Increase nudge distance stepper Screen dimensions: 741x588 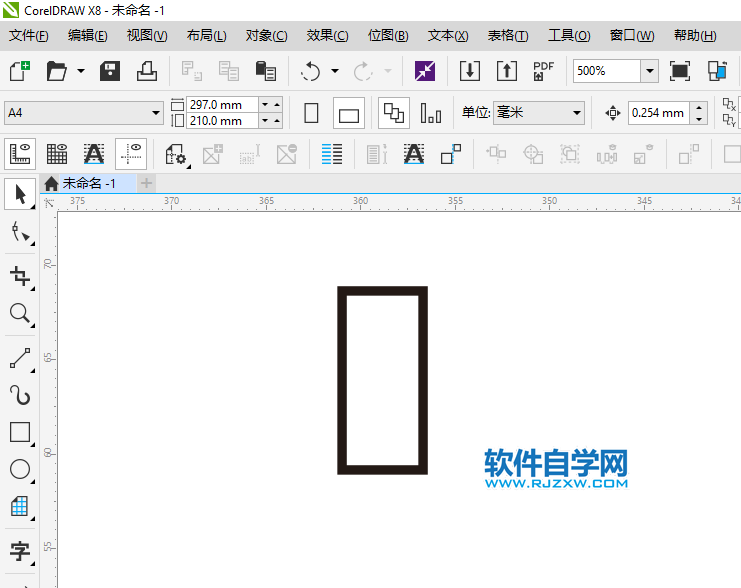[x=699, y=107]
